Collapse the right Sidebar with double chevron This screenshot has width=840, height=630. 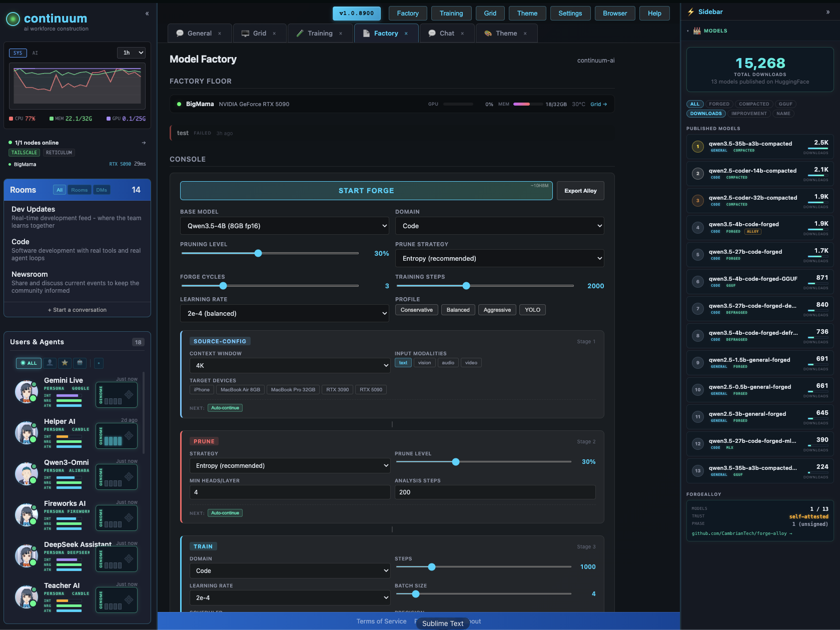828,12
